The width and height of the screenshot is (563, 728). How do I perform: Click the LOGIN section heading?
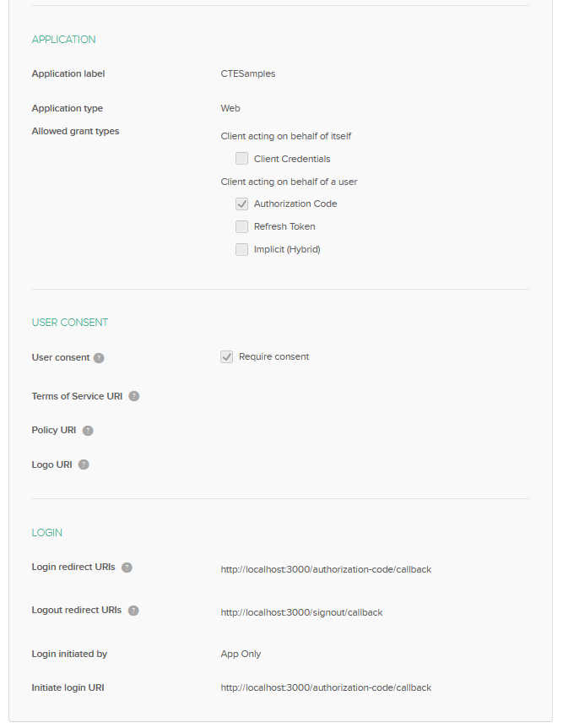click(x=47, y=533)
